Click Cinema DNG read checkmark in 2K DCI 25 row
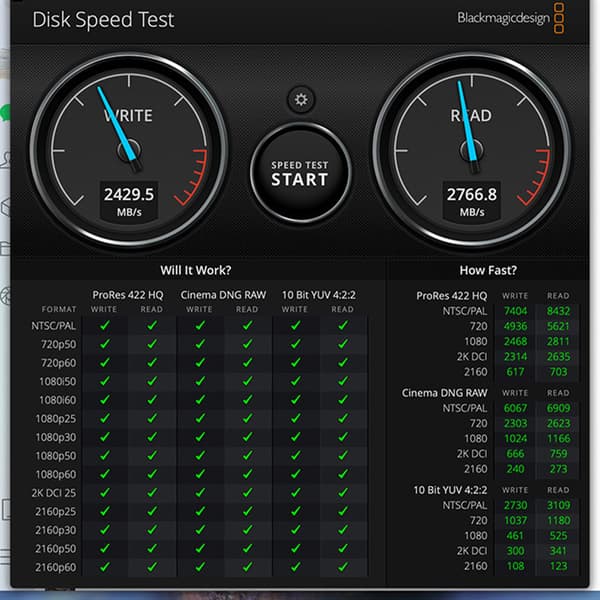The height and width of the screenshot is (600, 600). (248, 492)
